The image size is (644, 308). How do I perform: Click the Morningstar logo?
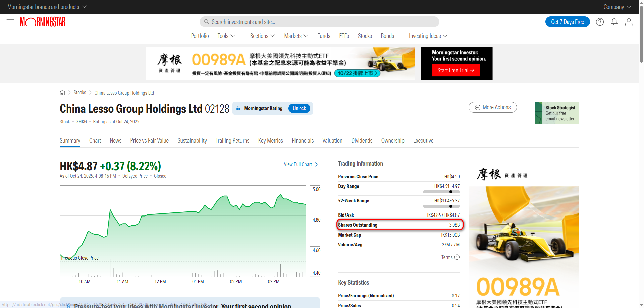(x=43, y=22)
